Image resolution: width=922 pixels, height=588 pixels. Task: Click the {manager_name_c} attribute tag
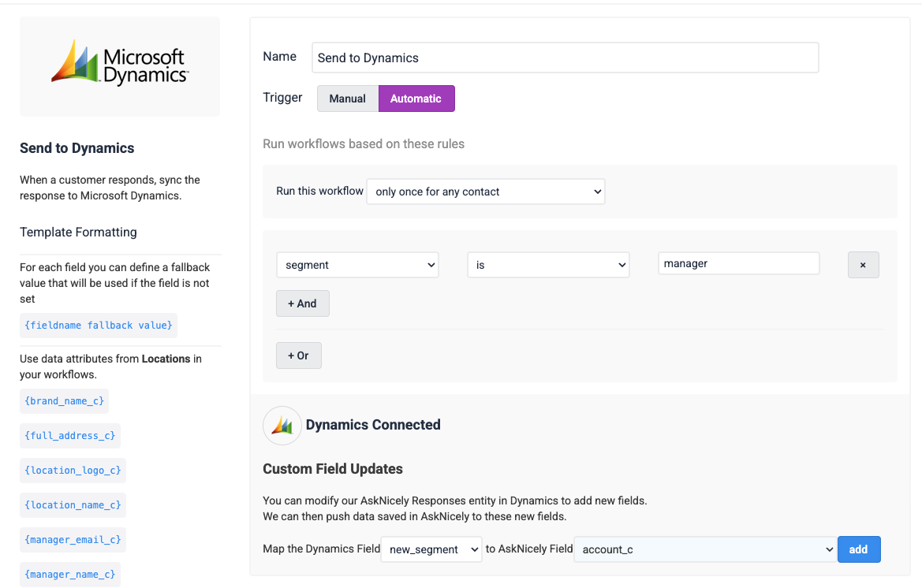(x=70, y=575)
